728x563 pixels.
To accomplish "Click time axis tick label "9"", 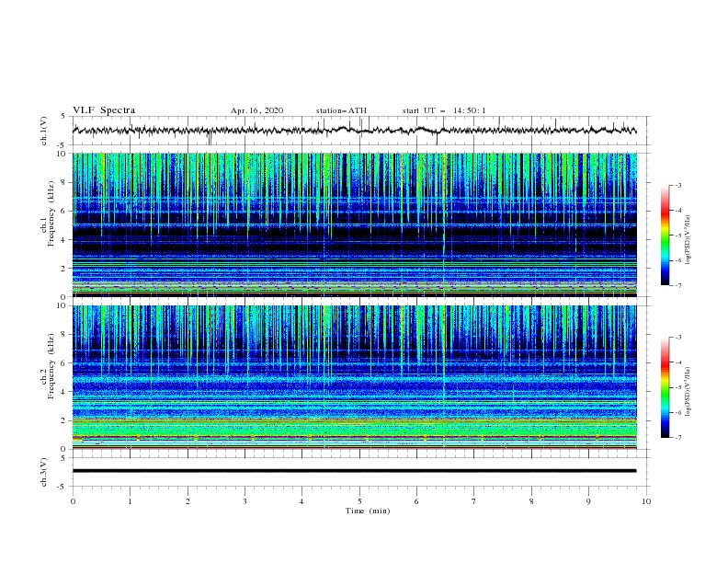I will pyautogui.click(x=588, y=501).
